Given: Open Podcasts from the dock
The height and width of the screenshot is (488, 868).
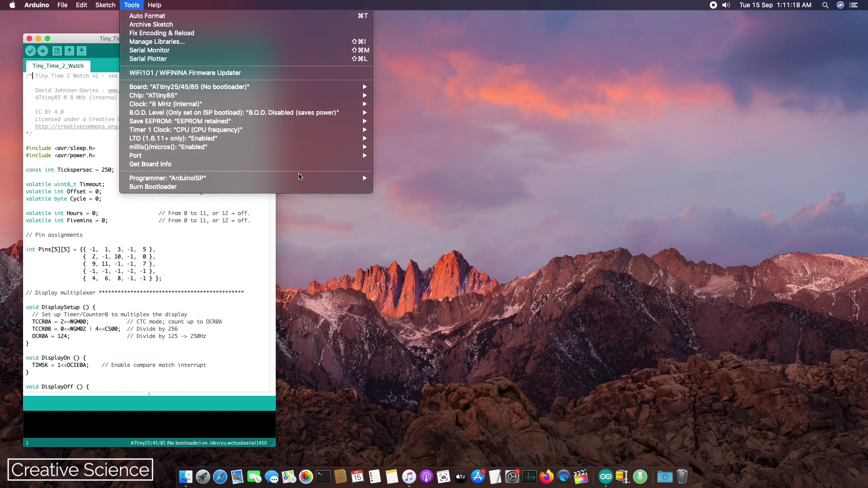Looking at the screenshot, I should pos(426,477).
